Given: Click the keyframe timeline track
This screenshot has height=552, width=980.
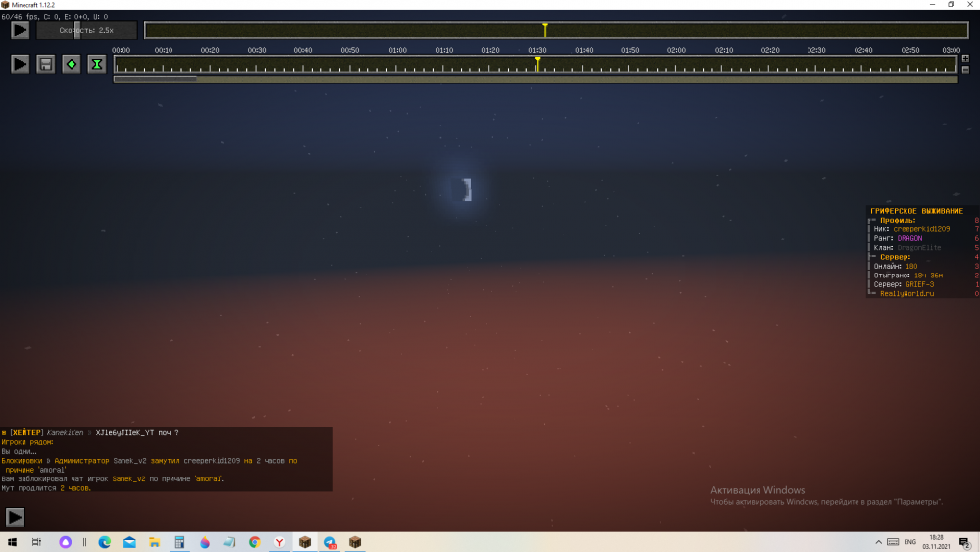Looking at the screenshot, I should [x=535, y=65].
